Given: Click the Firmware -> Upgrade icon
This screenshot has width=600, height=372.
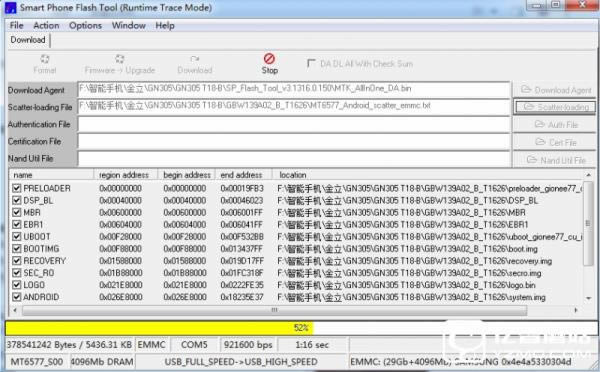Looking at the screenshot, I should pyautogui.click(x=120, y=59).
